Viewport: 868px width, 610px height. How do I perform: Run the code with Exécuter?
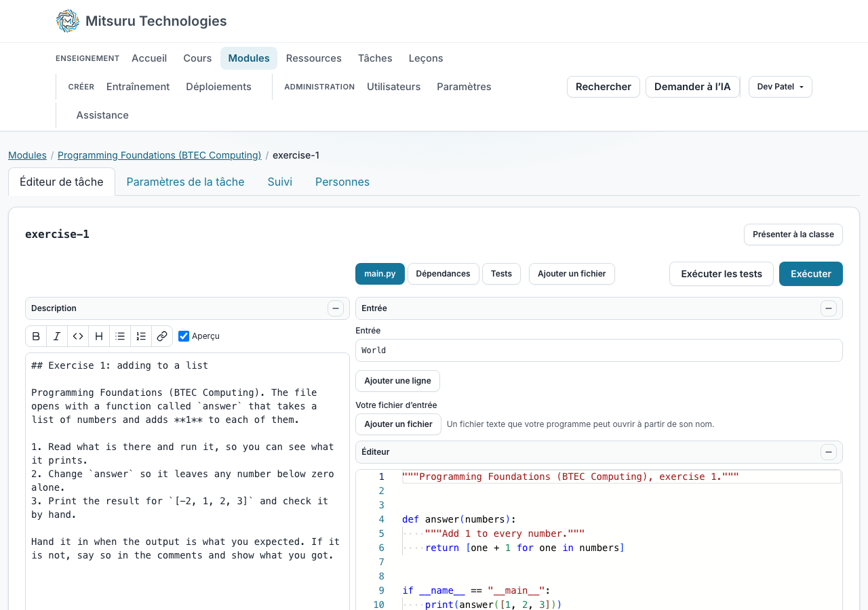pos(811,274)
